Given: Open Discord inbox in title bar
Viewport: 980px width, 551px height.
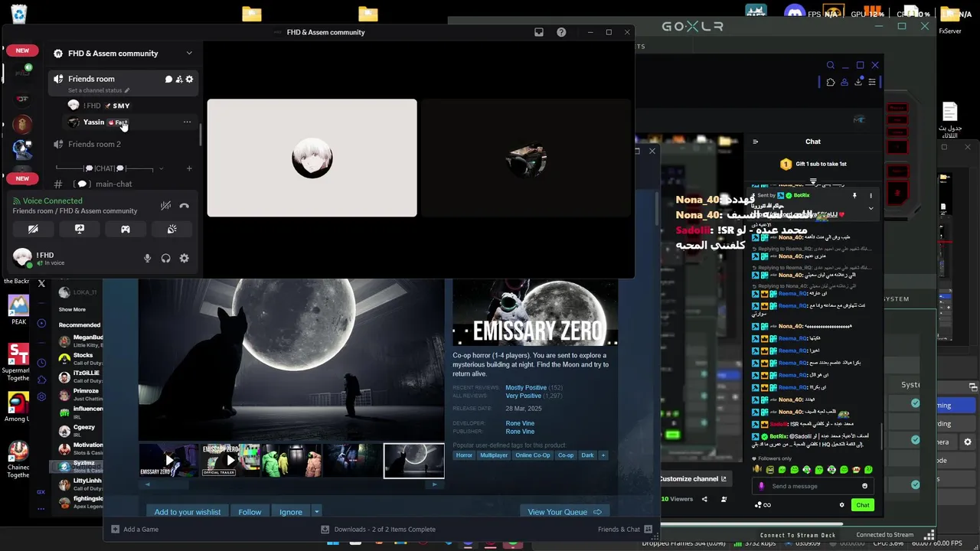Looking at the screenshot, I should tap(539, 32).
